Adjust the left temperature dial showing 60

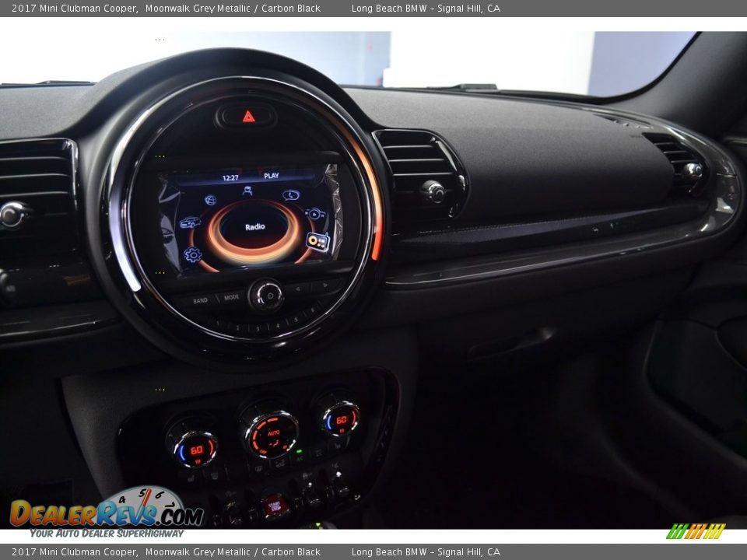tap(198, 449)
